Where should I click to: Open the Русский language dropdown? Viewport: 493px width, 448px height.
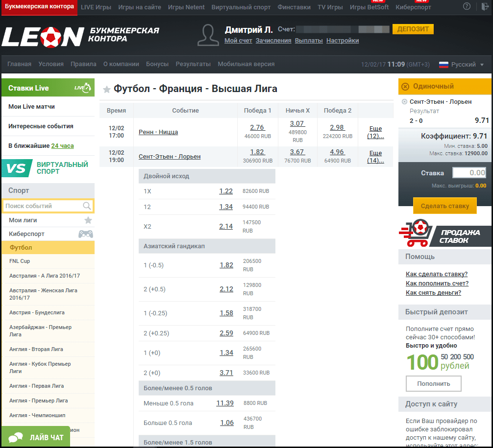point(461,65)
